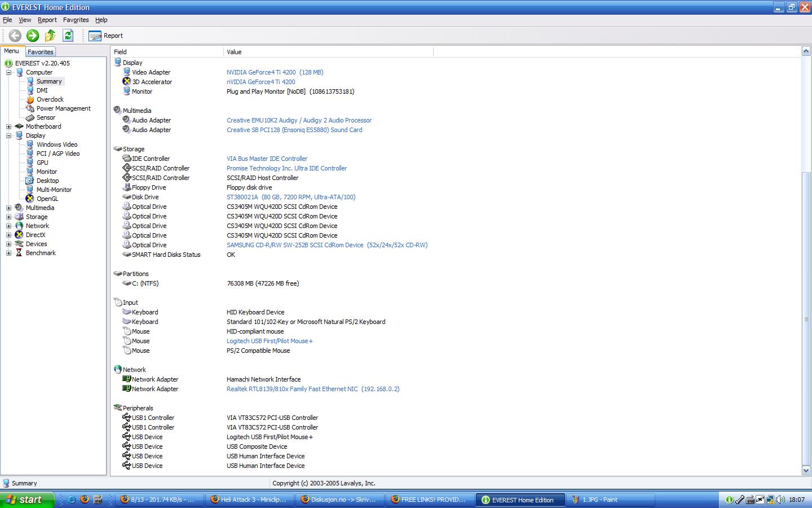Open Logitech USB First/Pilot Mouse+ input link
Screen dimensions: 812x508
[x=270, y=341]
